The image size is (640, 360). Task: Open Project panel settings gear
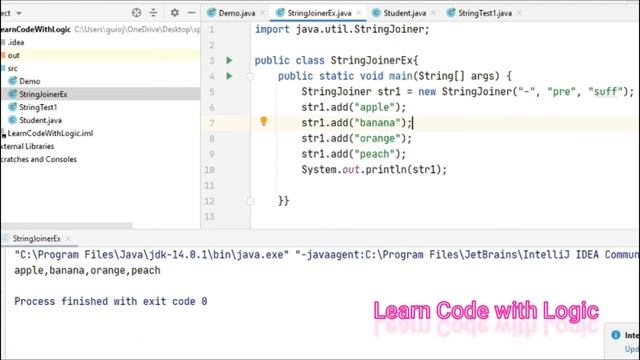pyautogui.click(x=175, y=13)
